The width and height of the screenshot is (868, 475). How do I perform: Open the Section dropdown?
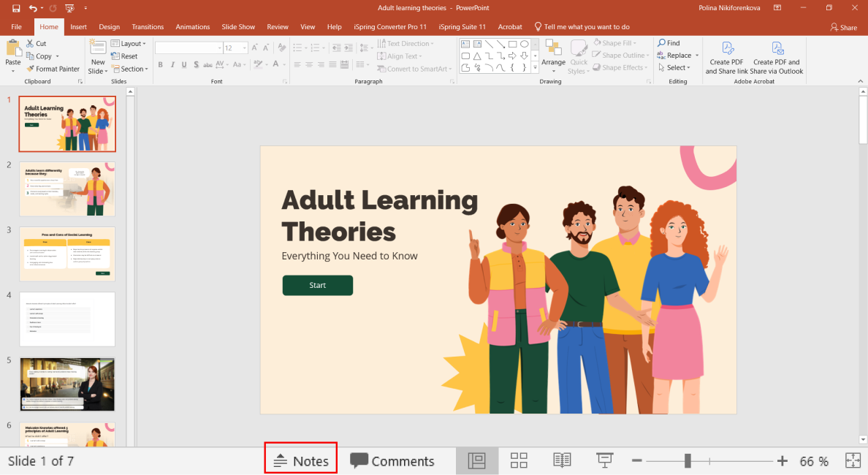(x=130, y=69)
